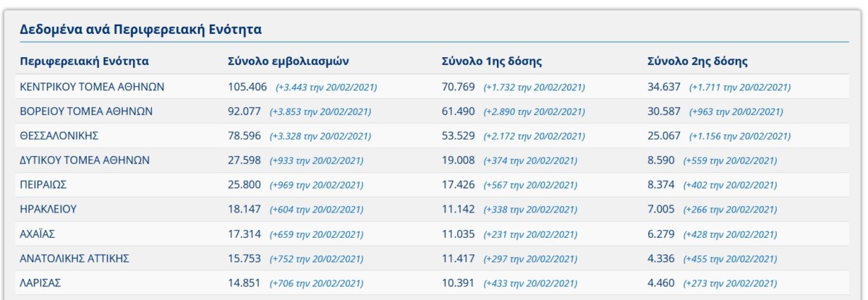Screen dimensions: 868x300
Task: Select the Σύνολο εμβολιασμών column header
Action: click(289, 61)
